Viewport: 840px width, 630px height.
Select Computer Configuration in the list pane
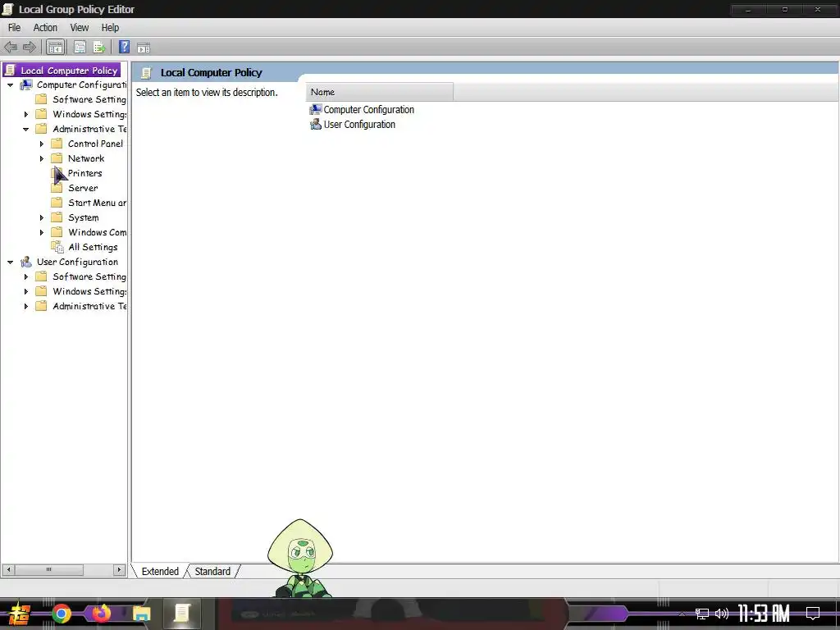(368, 109)
